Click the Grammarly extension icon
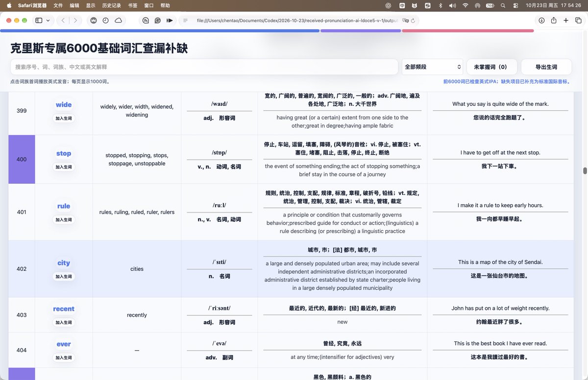 click(x=158, y=21)
